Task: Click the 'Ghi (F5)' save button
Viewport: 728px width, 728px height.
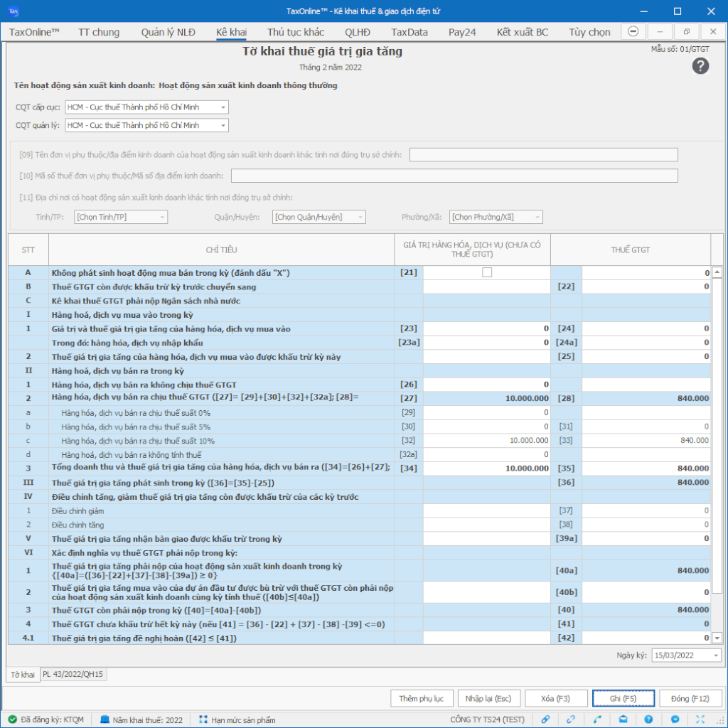Action: click(622, 698)
